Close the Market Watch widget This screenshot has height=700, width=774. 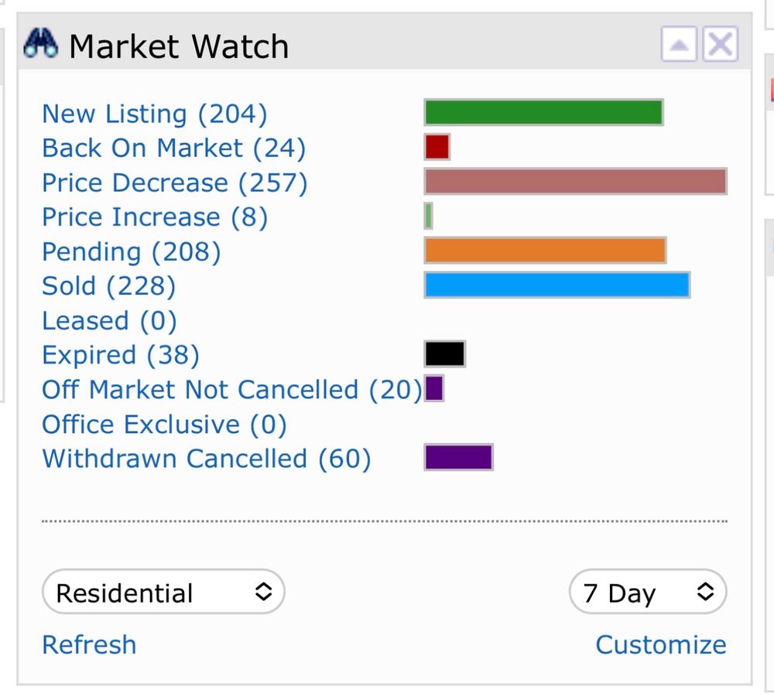coord(720,44)
